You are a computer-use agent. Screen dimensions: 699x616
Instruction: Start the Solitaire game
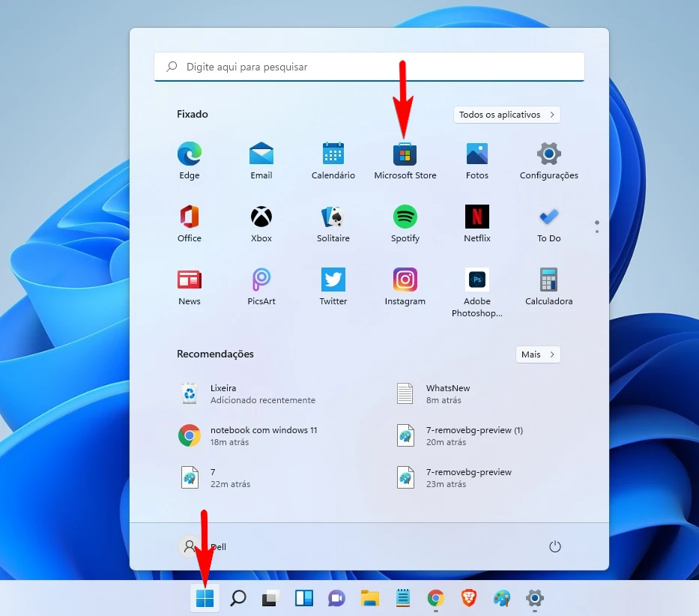tap(333, 223)
